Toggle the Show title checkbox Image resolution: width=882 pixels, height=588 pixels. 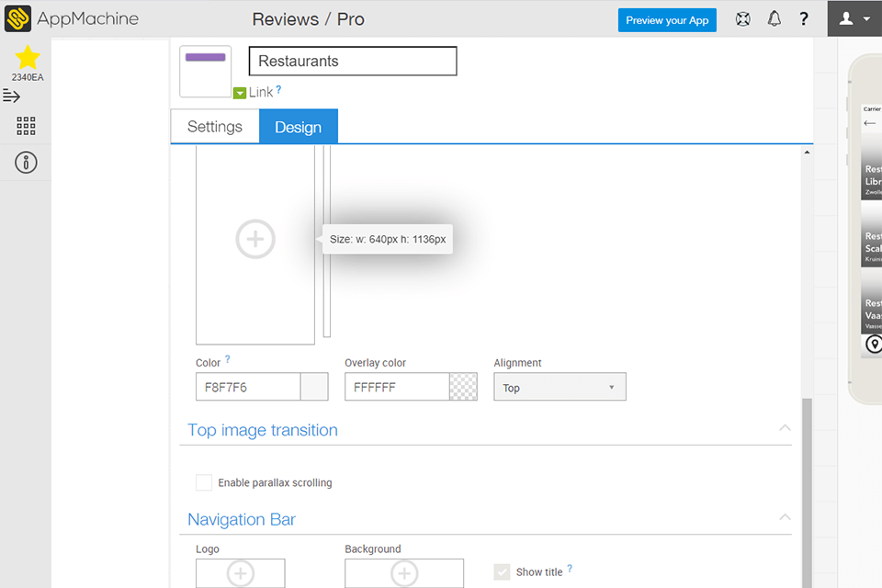502,571
